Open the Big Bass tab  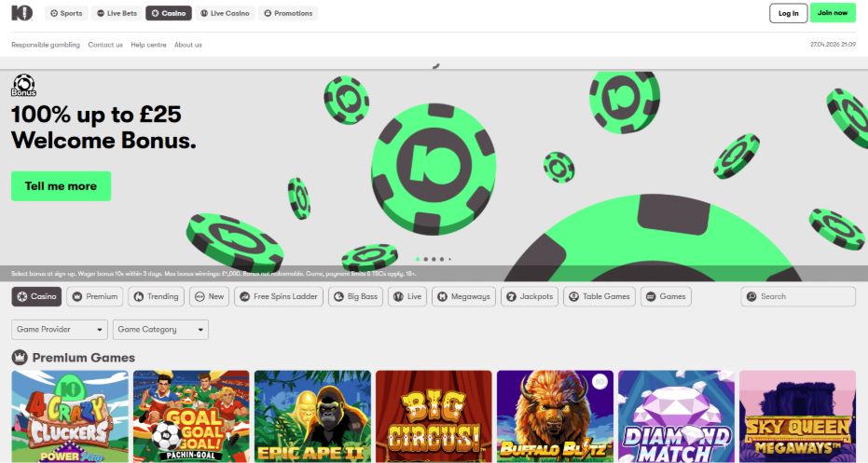coord(355,296)
